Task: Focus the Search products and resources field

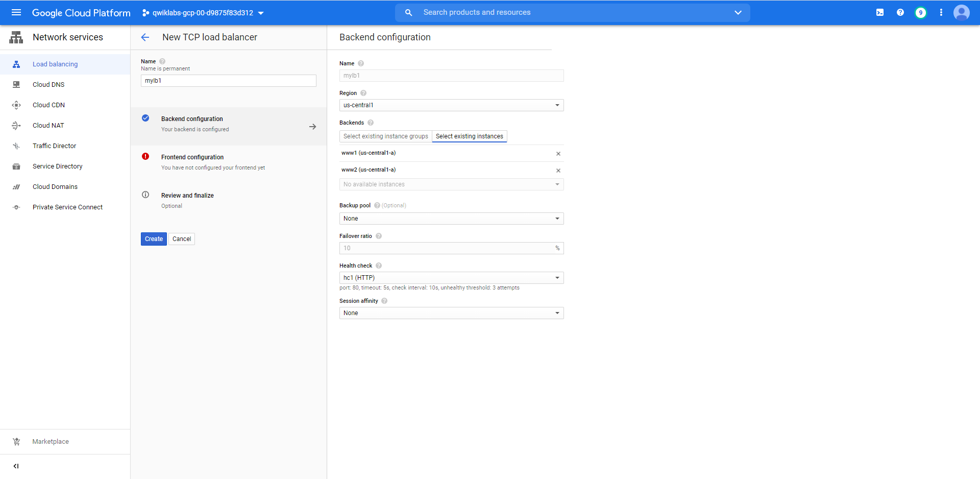Action: pos(573,12)
